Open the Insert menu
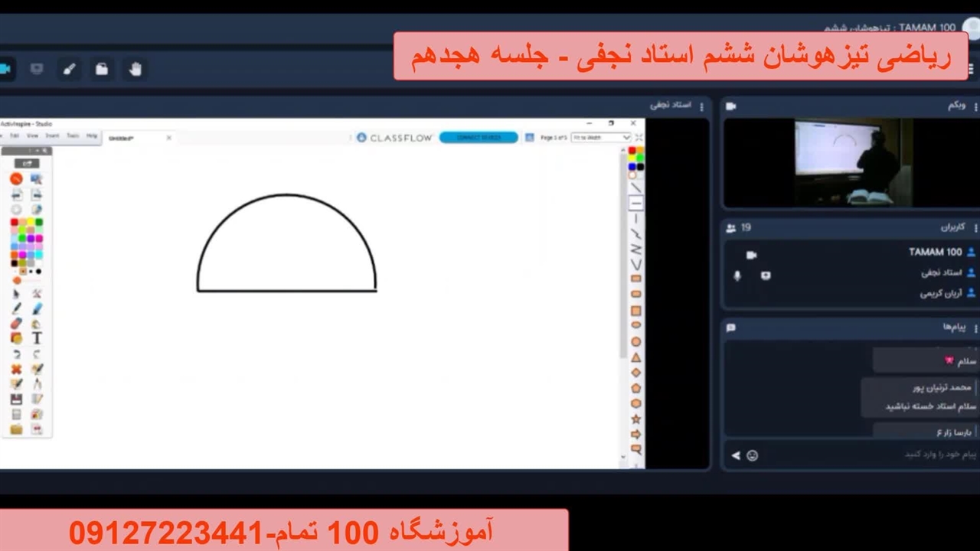980x551 pixels. 52,135
